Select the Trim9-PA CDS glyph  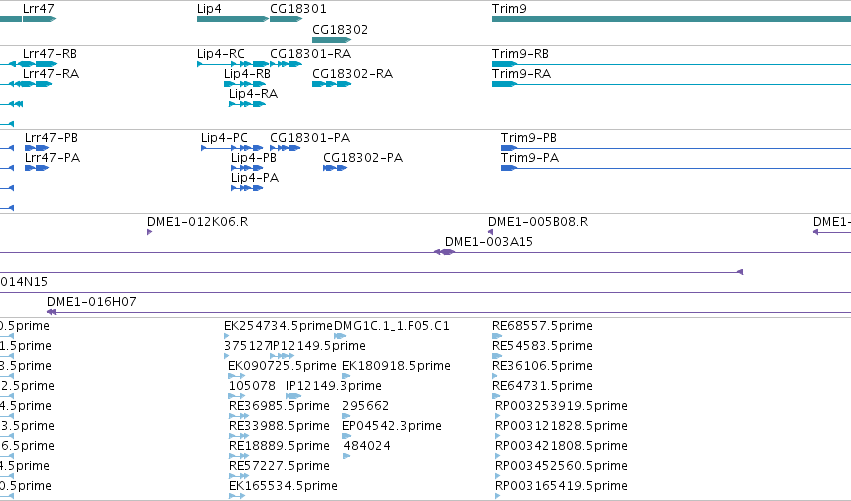click(x=676, y=168)
